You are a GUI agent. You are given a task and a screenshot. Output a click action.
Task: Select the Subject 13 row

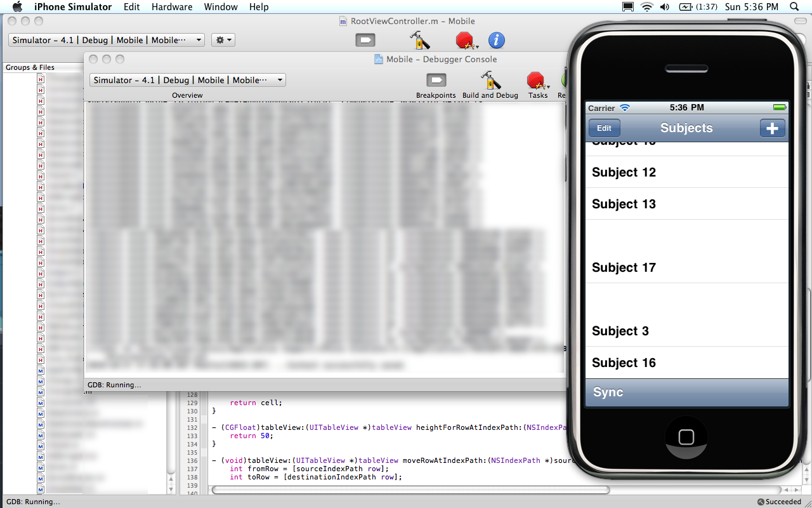[687, 204]
